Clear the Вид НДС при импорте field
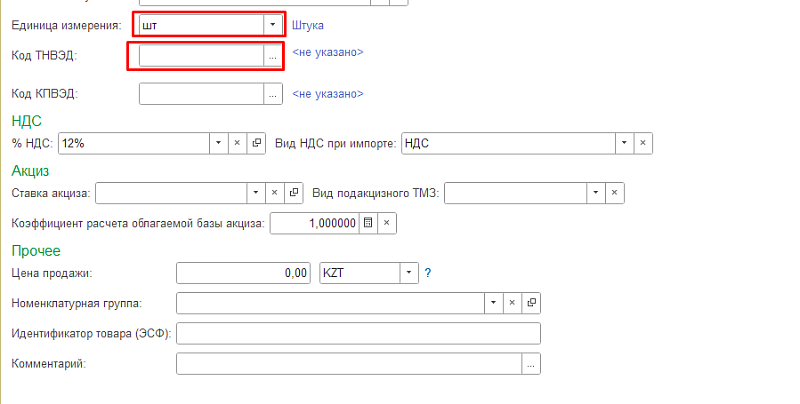 (x=644, y=143)
